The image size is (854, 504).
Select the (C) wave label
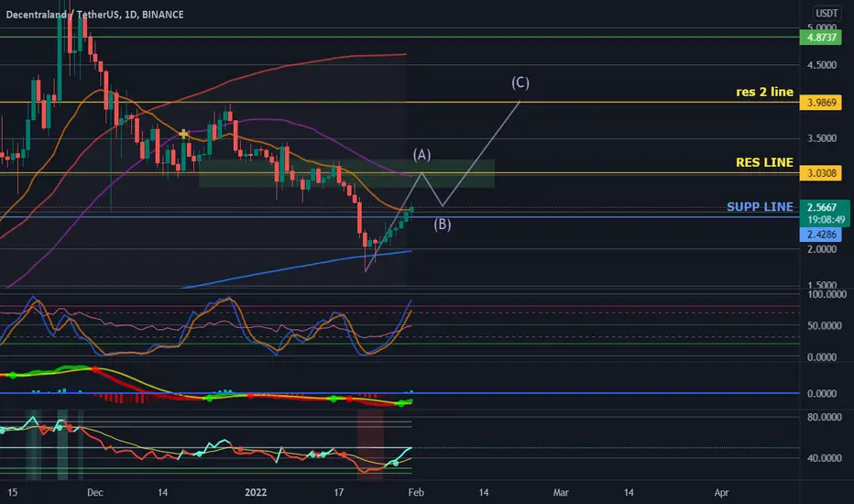(520, 82)
